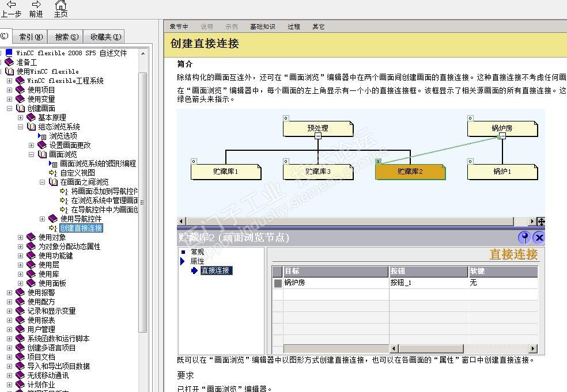
Task: Expand the 基本原理 tree node
Action: click(x=21, y=117)
